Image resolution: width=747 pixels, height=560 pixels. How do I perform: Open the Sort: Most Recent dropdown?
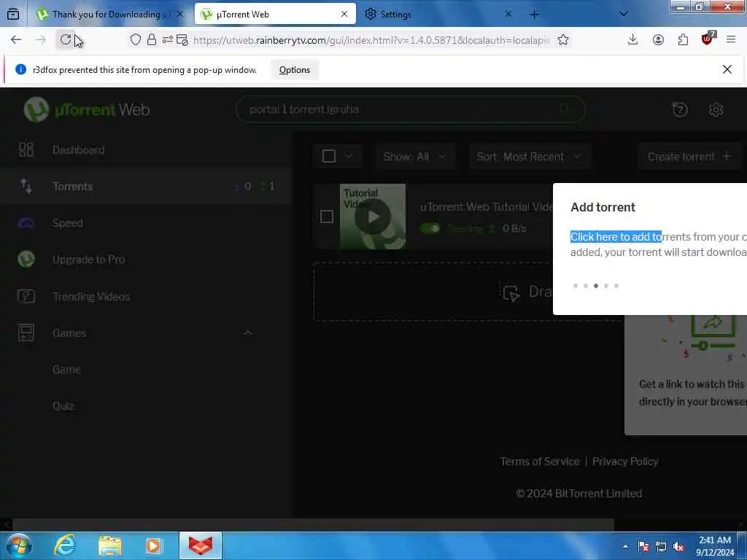click(530, 157)
